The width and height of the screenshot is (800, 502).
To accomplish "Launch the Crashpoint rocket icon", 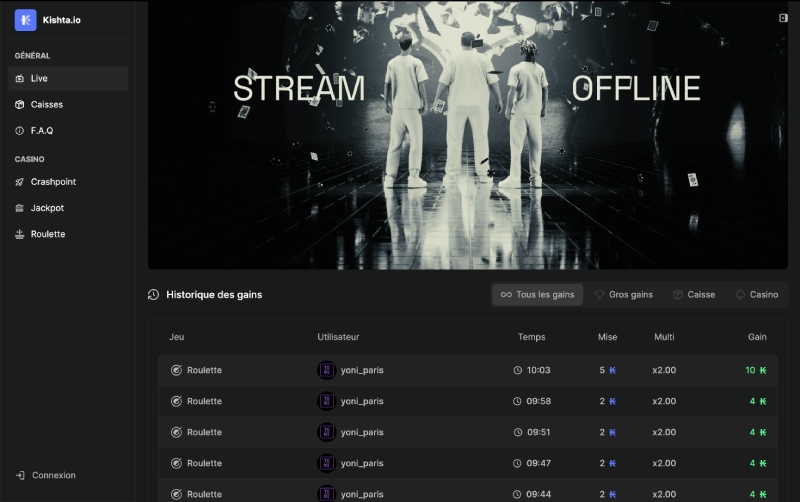I will click(x=19, y=182).
